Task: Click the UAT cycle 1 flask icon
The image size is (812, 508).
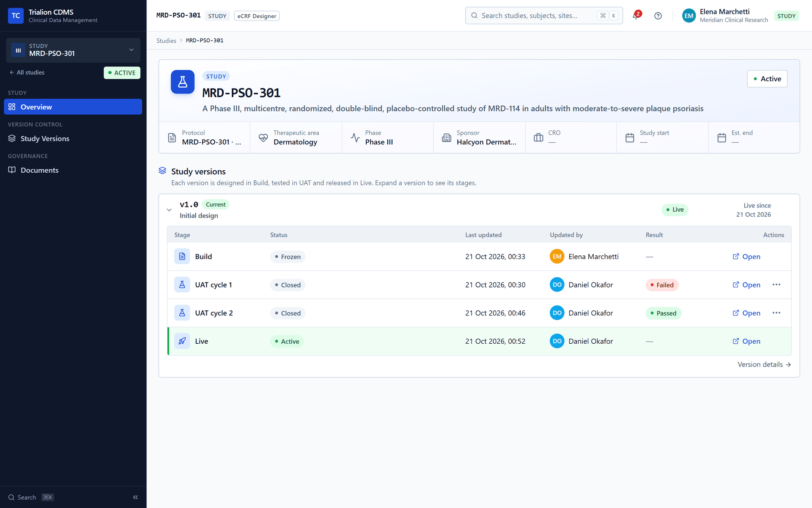Action: (182, 285)
